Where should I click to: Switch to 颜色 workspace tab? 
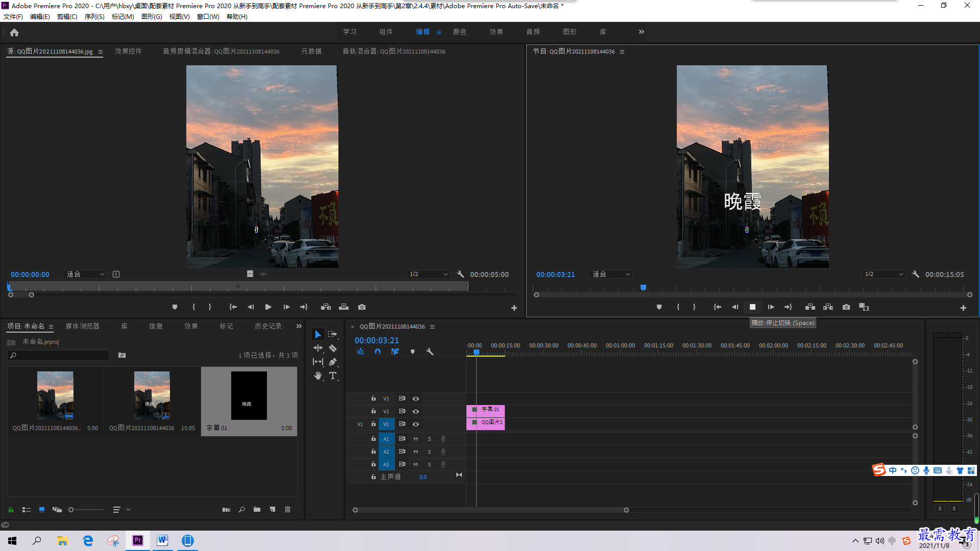459,32
